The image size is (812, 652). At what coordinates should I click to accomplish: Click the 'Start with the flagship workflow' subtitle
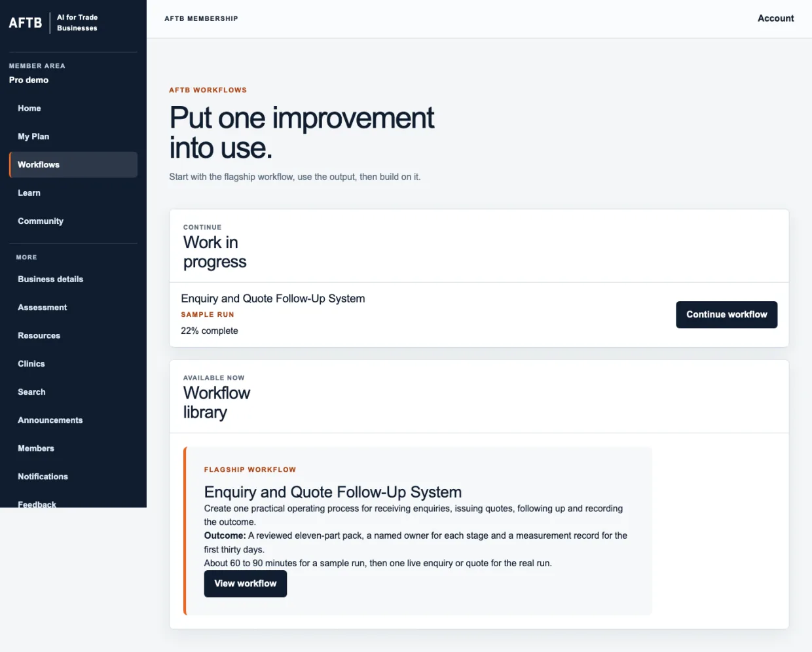click(x=295, y=177)
